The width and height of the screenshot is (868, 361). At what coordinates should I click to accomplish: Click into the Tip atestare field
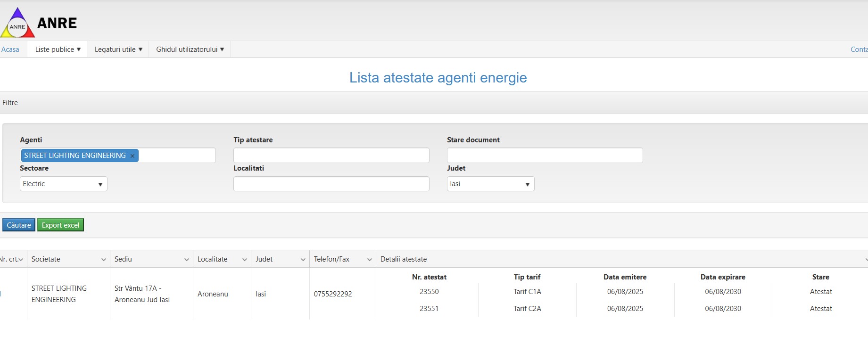tap(331, 156)
